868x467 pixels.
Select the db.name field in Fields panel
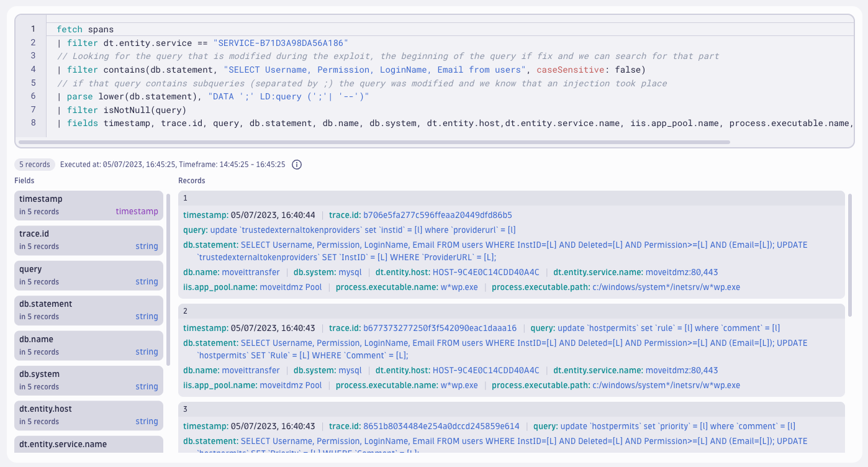click(88, 345)
